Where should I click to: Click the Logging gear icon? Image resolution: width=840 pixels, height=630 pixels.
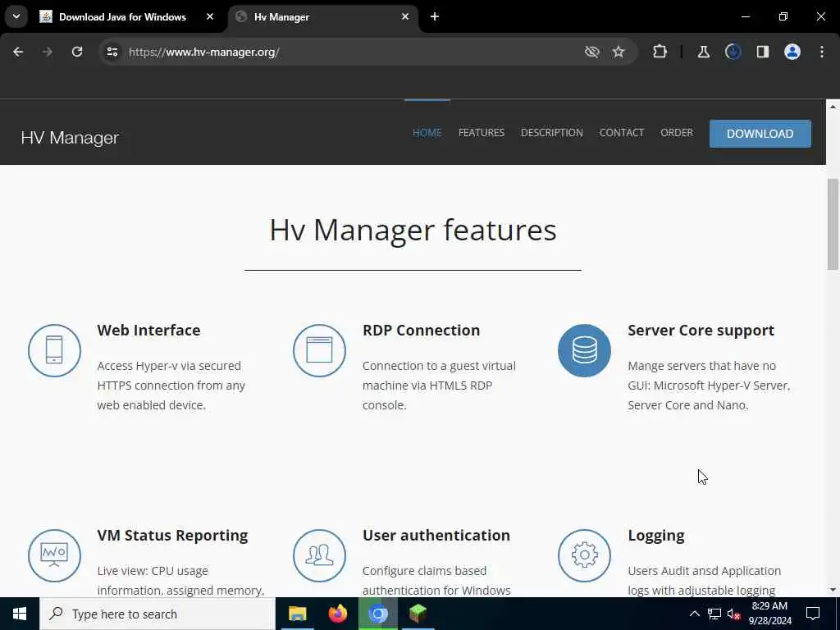point(584,555)
